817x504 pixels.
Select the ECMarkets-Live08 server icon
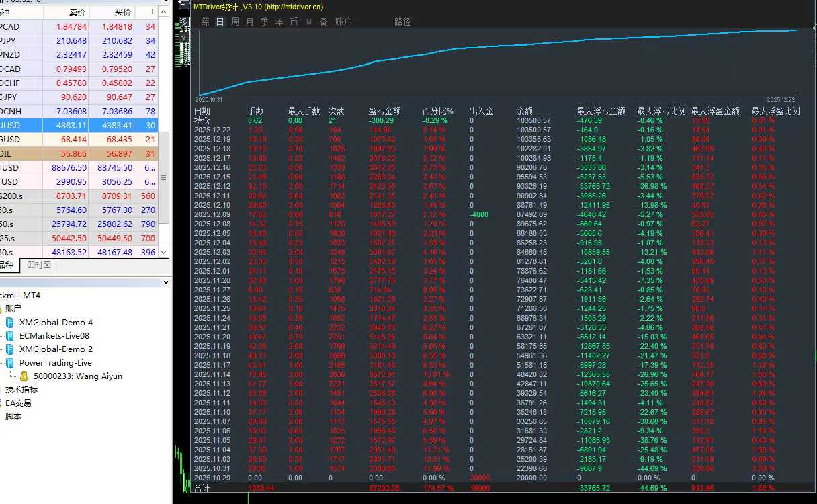pos(10,336)
